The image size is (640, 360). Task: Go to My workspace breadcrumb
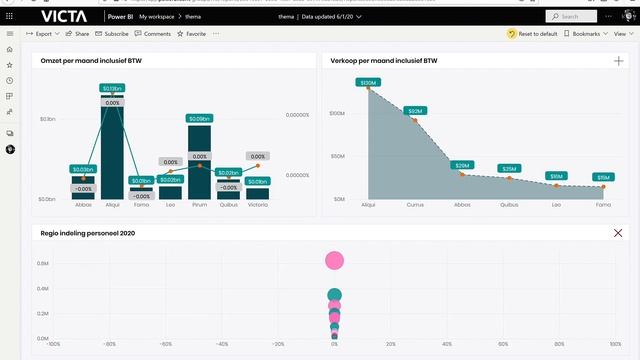[156, 17]
